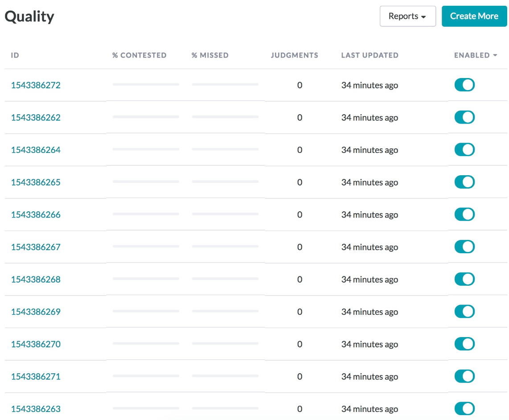Sort by the ID column header
Screen dimensions: 509x420
15,55
